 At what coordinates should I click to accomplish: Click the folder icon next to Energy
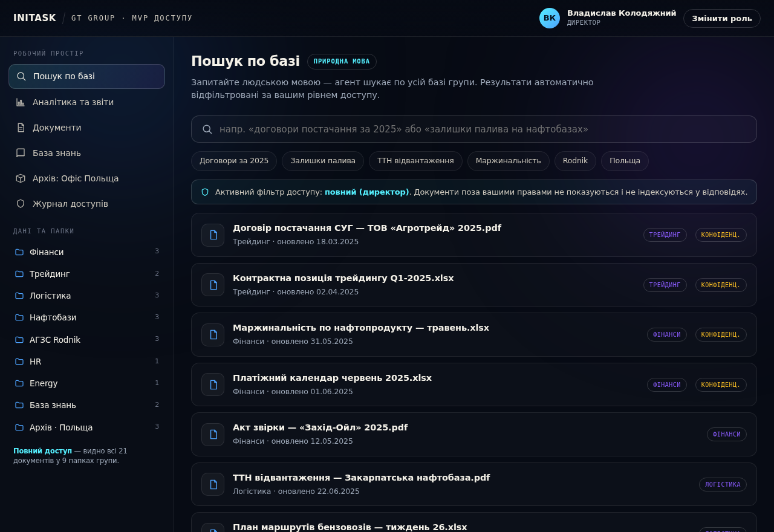pos(19,383)
